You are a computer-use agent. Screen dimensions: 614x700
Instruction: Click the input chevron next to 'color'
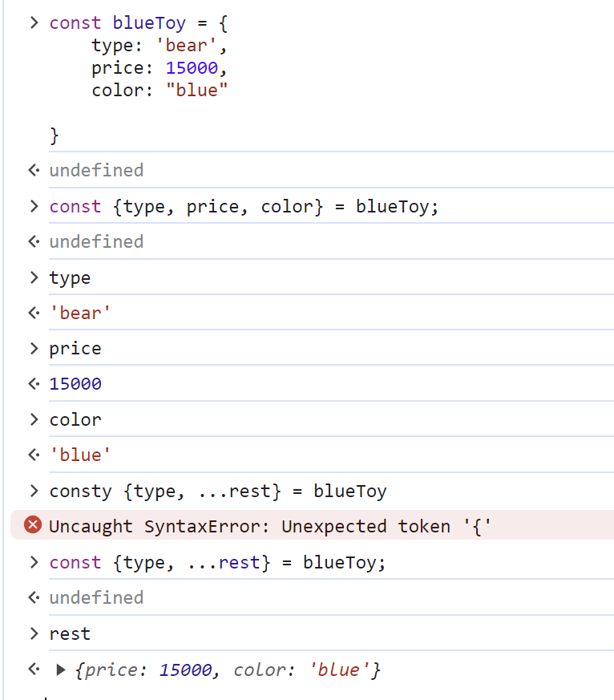[34, 419]
